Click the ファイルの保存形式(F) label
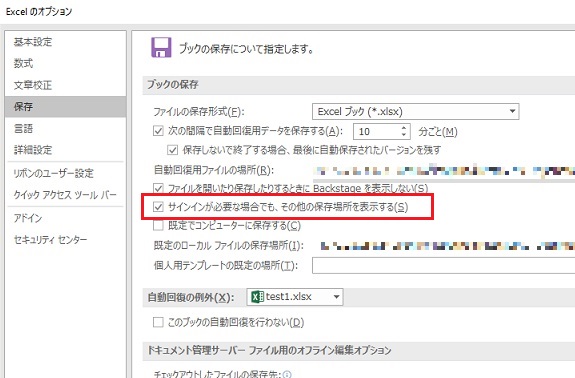575x378 pixels. (x=198, y=111)
